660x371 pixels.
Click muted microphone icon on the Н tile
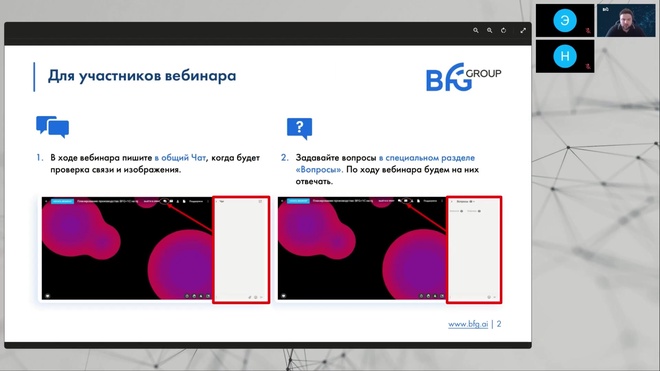(x=588, y=67)
